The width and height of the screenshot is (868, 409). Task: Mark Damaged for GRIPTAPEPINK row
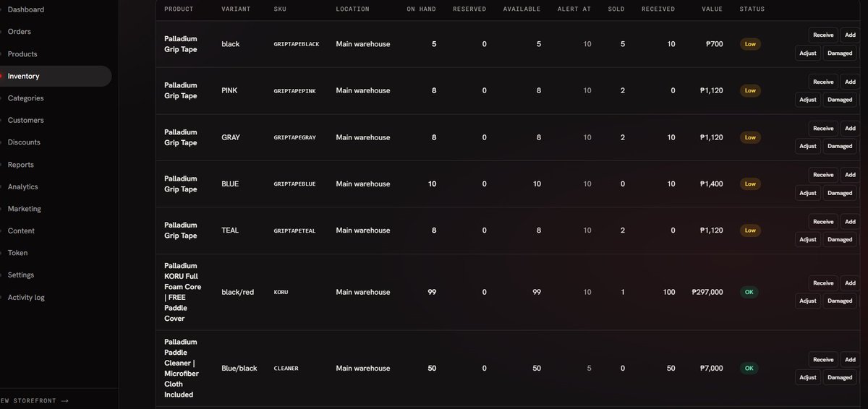(x=840, y=100)
